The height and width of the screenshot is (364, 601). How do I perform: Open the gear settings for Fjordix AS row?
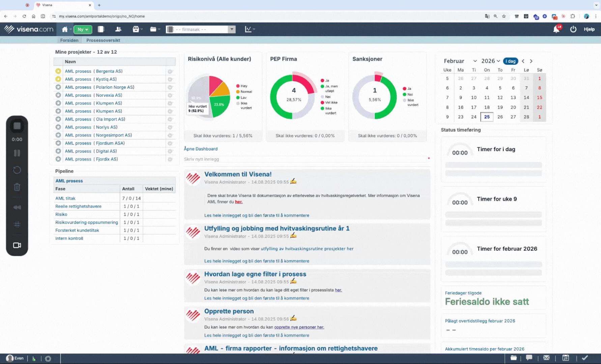(170, 159)
